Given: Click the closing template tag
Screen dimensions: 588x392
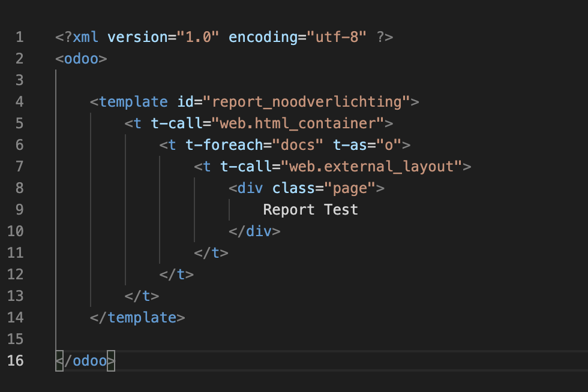Looking at the screenshot, I should tap(137, 318).
